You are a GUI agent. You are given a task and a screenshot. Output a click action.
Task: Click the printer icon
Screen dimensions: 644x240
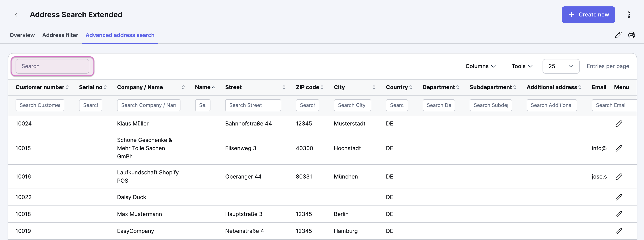631,35
